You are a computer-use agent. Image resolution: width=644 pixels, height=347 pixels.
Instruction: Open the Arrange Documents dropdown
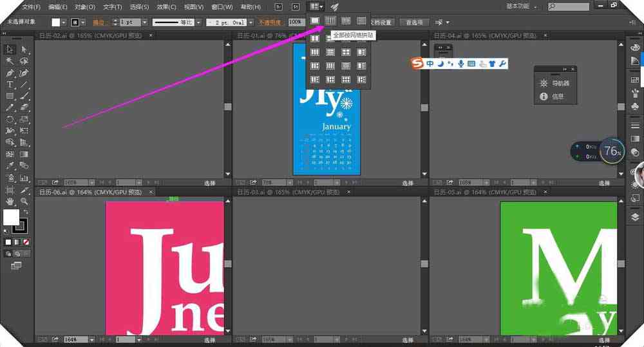pyautogui.click(x=316, y=6)
